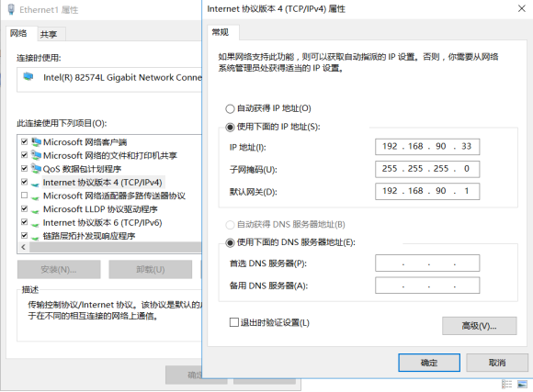Click the Ethernet1 properties title bar icon

coord(11,9)
